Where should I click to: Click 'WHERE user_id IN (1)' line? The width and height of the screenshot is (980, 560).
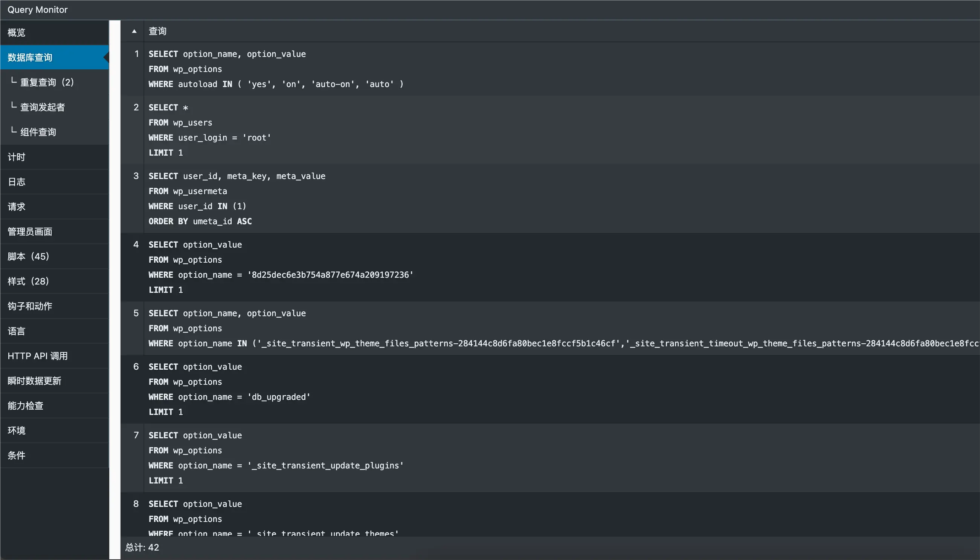tap(197, 207)
